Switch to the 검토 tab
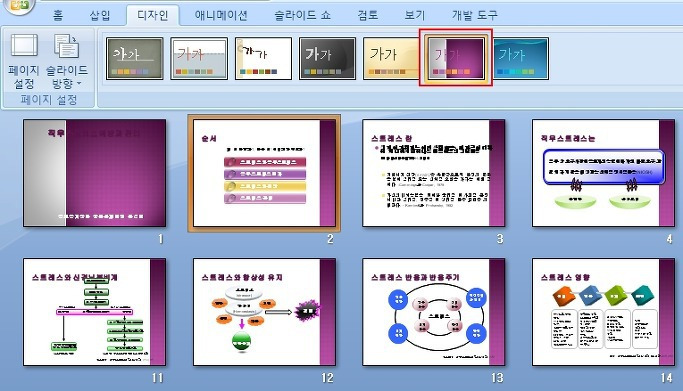 coord(368,15)
